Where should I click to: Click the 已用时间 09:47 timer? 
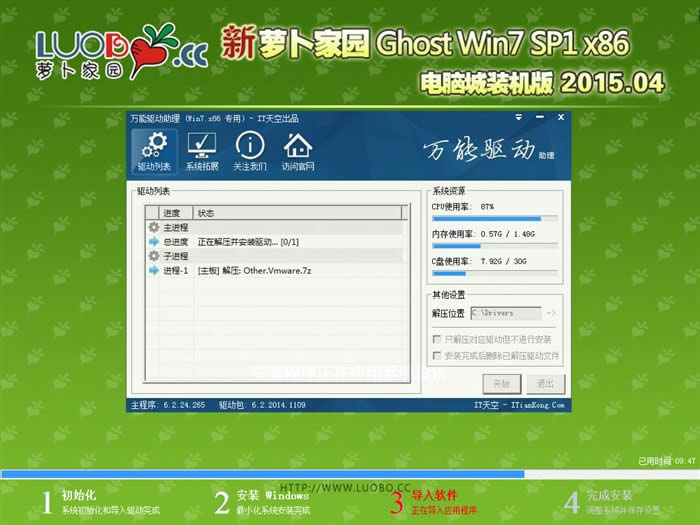pyautogui.click(x=667, y=461)
